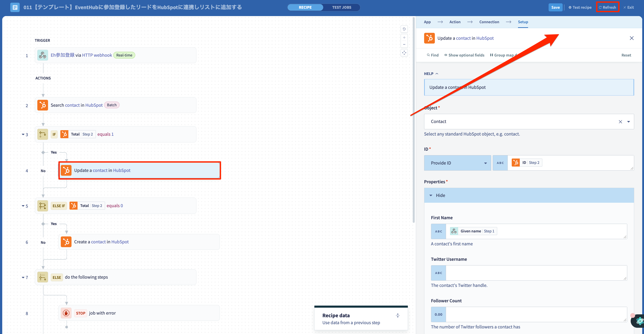Click the HubSpot logo in the setup panel header
Image resolution: width=644 pixels, height=334 pixels.
pyautogui.click(x=429, y=38)
